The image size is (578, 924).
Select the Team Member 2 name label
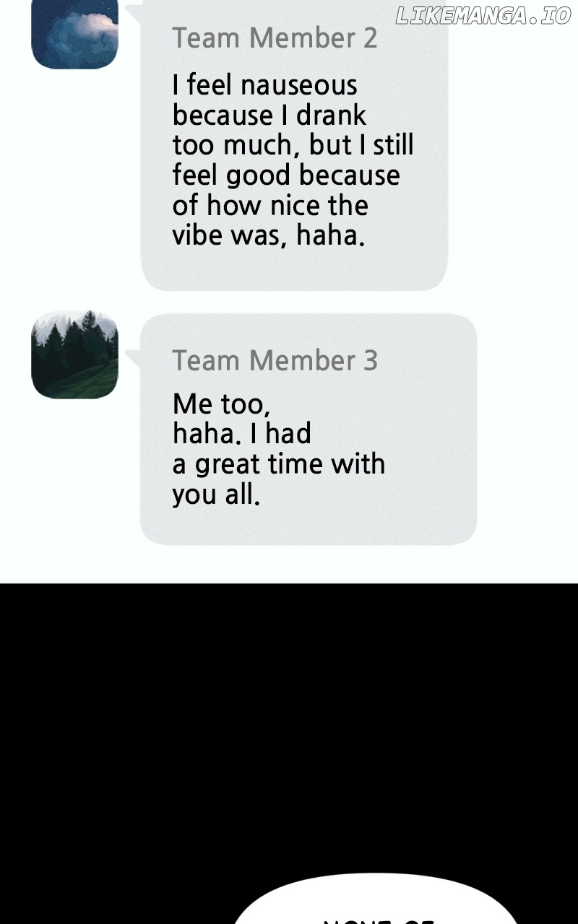click(275, 38)
